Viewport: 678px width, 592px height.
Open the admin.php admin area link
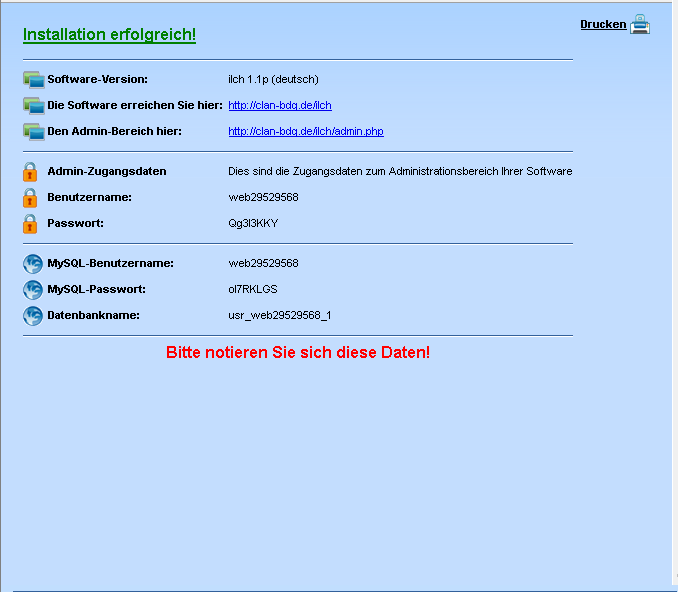306,131
